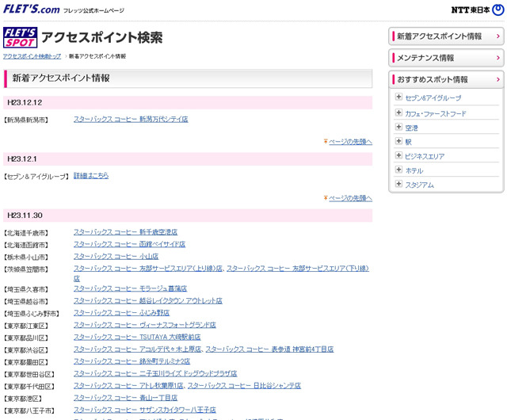The image size is (507, 420).
Task: Expand the ホテル plus icon
Action: click(398, 170)
